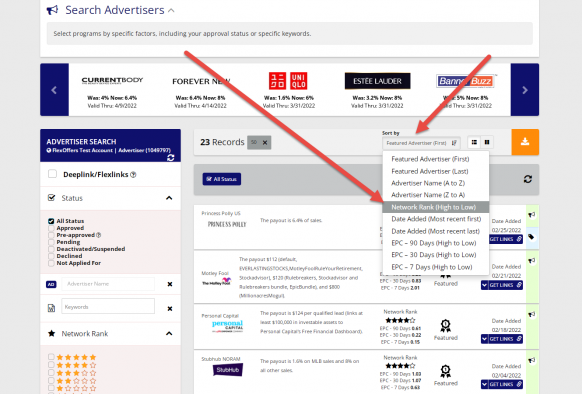Click Get Links for Stubhub NORAM
Screen dimensions: 582x394
coord(506,384)
